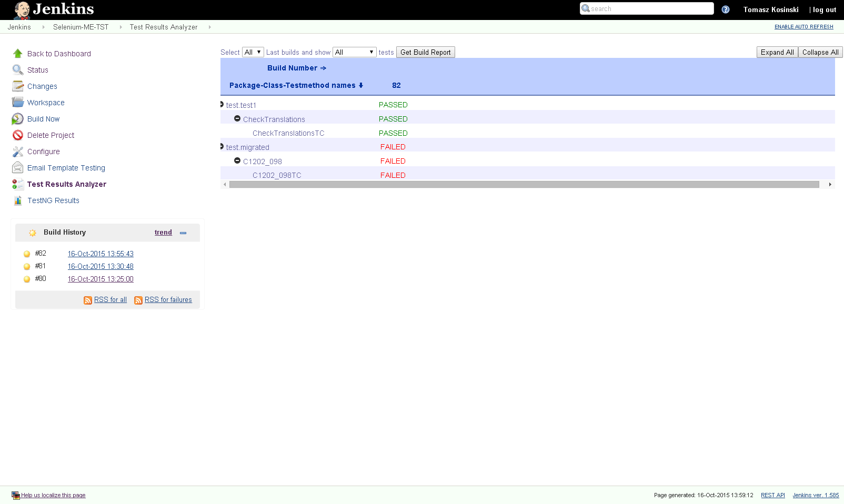This screenshot has height=504, width=844.
Task: Click the Back to Dashboard arrow icon
Action: 18,54
